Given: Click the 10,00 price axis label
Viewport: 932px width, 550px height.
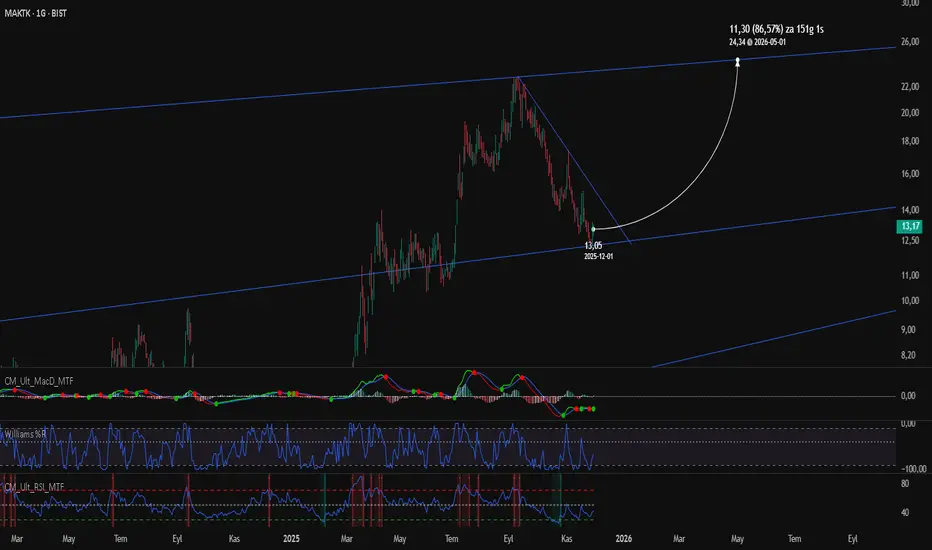Looking at the screenshot, I should coord(910,301).
